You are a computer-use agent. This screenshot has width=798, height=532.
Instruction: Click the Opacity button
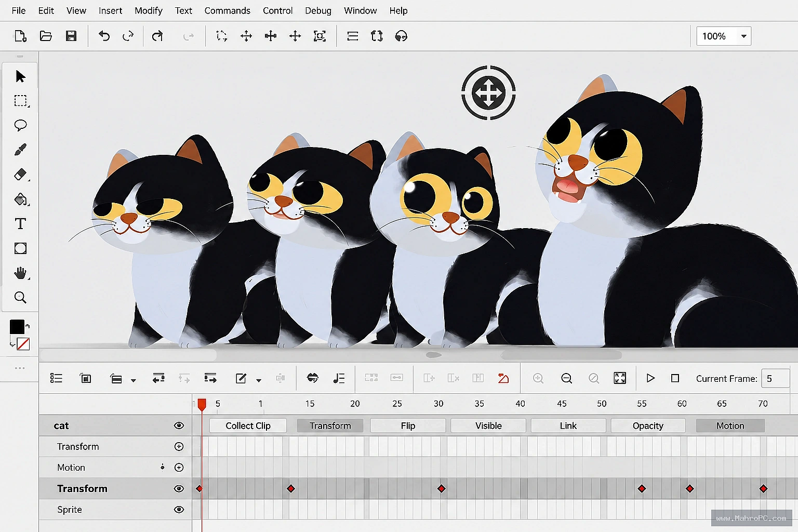point(648,425)
